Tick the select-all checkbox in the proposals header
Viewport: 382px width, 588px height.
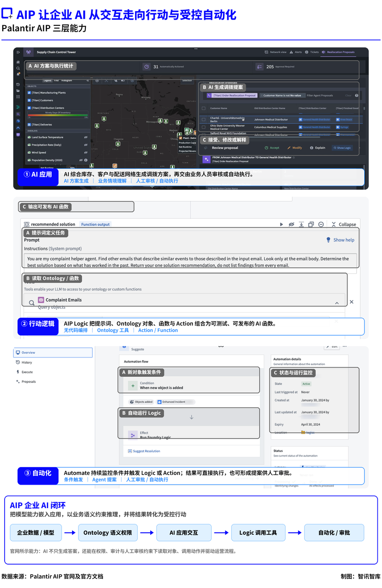pos(203,108)
